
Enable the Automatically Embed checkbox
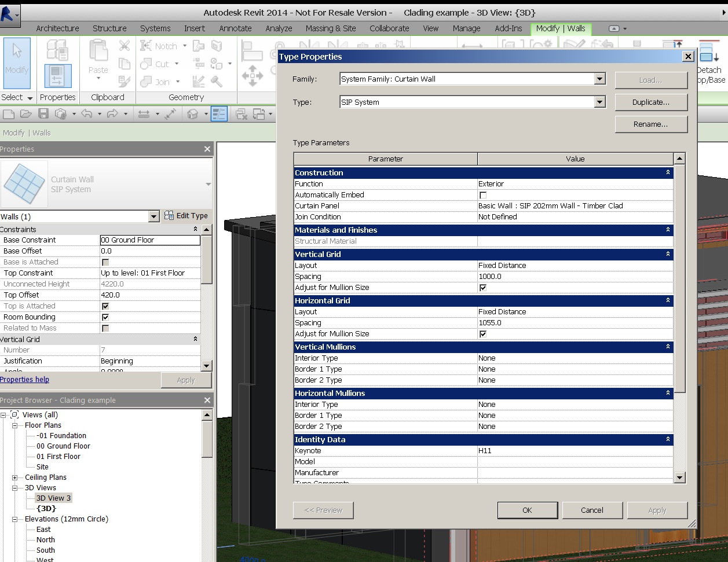[484, 194]
